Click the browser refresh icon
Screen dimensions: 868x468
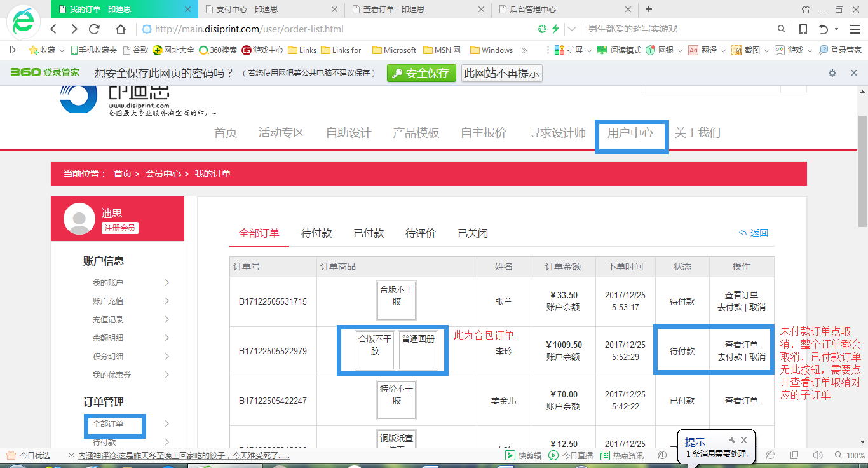tap(95, 29)
